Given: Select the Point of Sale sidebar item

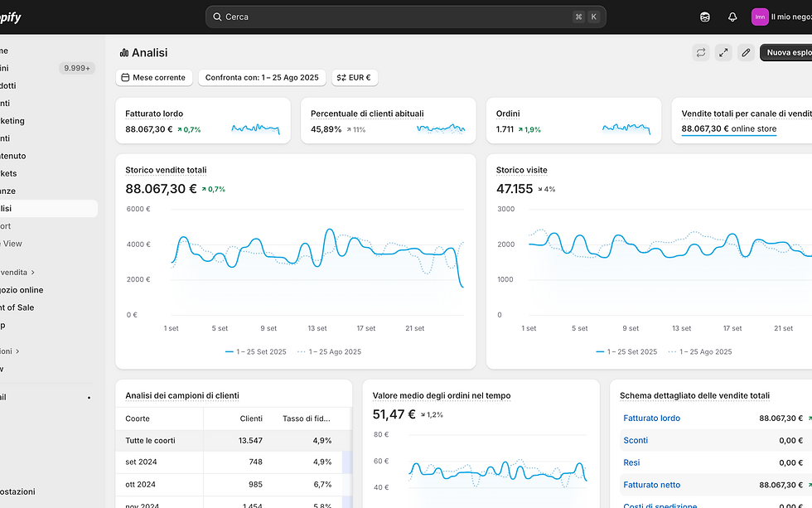Looking at the screenshot, I should click(x=17, y=307).
